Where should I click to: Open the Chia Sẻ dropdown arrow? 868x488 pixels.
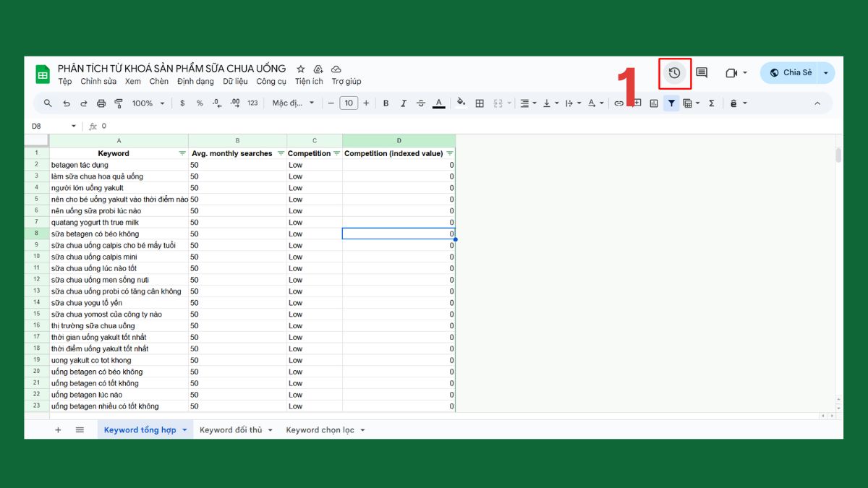click(x=825, y=72)
